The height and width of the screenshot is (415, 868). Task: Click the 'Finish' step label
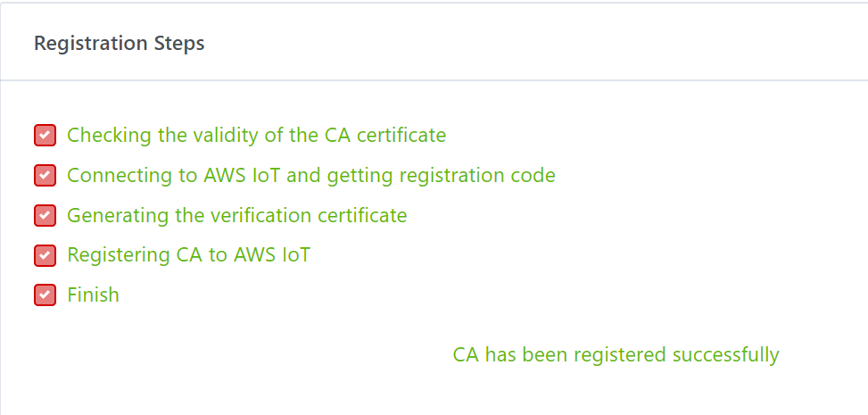click(x=93, y=295)
